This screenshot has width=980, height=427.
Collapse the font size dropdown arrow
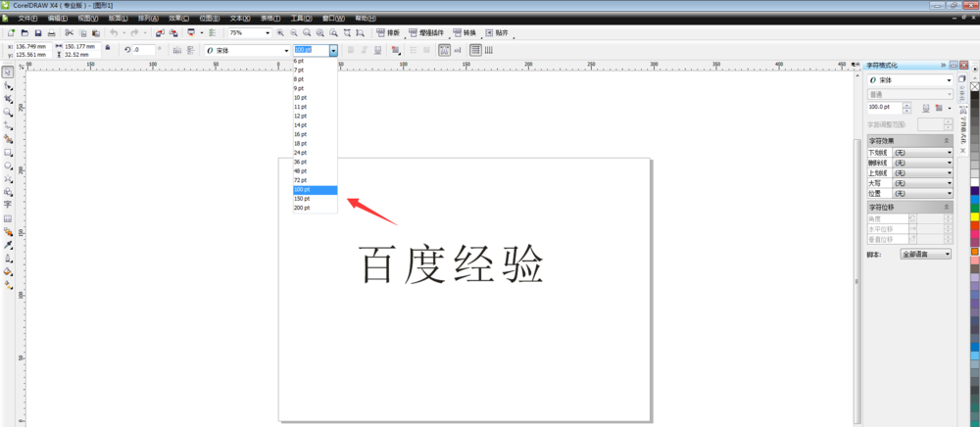[334, 50]
